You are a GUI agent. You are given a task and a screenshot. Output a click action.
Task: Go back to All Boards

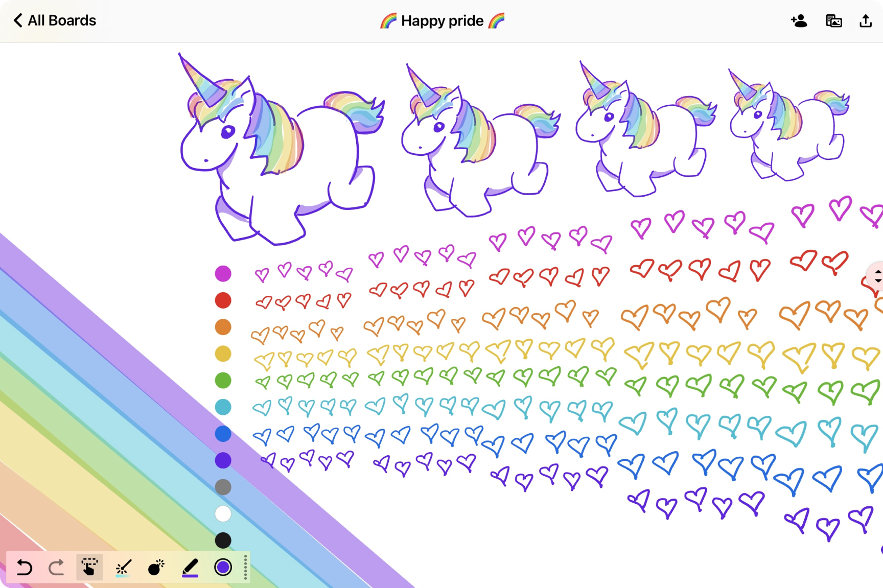(x=54, y=20)
